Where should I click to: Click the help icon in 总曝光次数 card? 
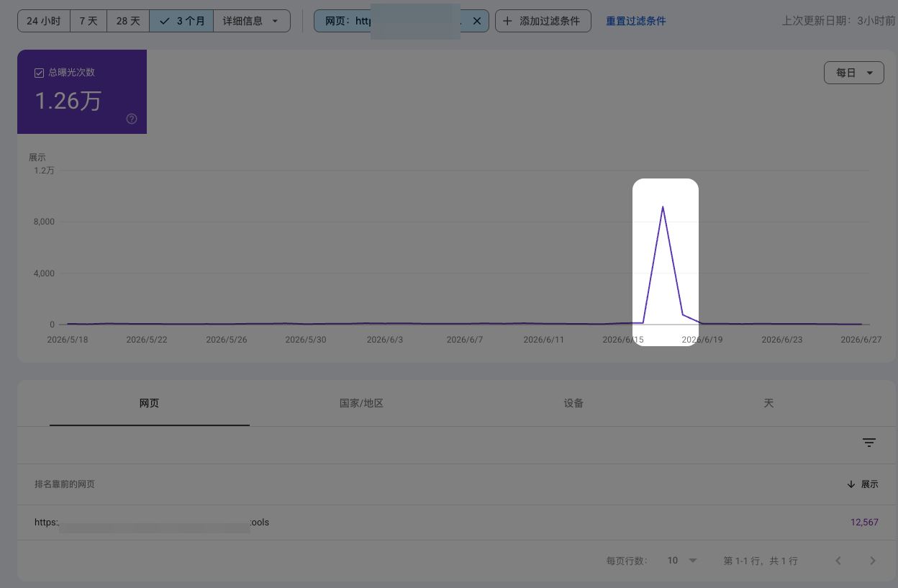(132, 119)
